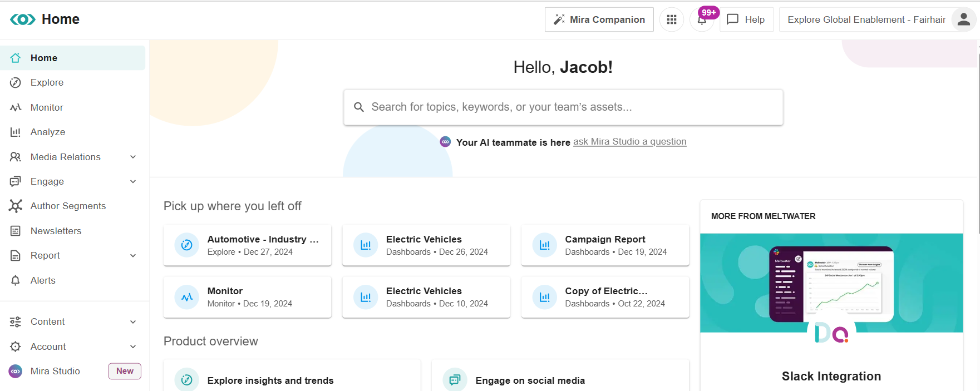Click the Meltwater logo in the header
The width and height of the screenshot is (980, 391).
23,19
